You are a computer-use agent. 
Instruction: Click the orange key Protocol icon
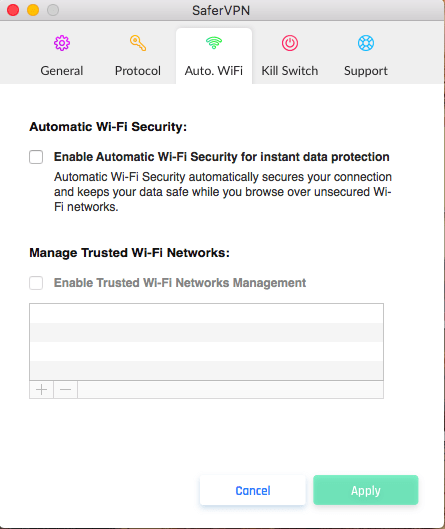coord(138,43)
